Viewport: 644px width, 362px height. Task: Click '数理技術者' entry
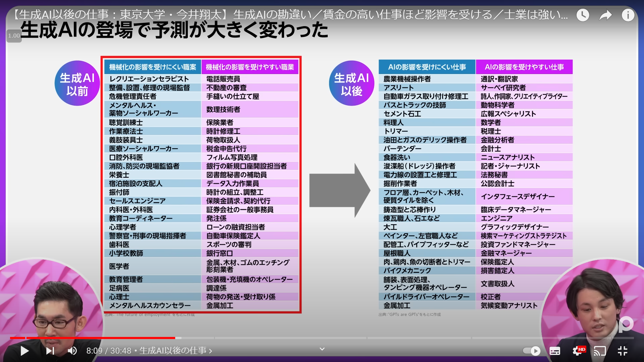tap(223, 109)
